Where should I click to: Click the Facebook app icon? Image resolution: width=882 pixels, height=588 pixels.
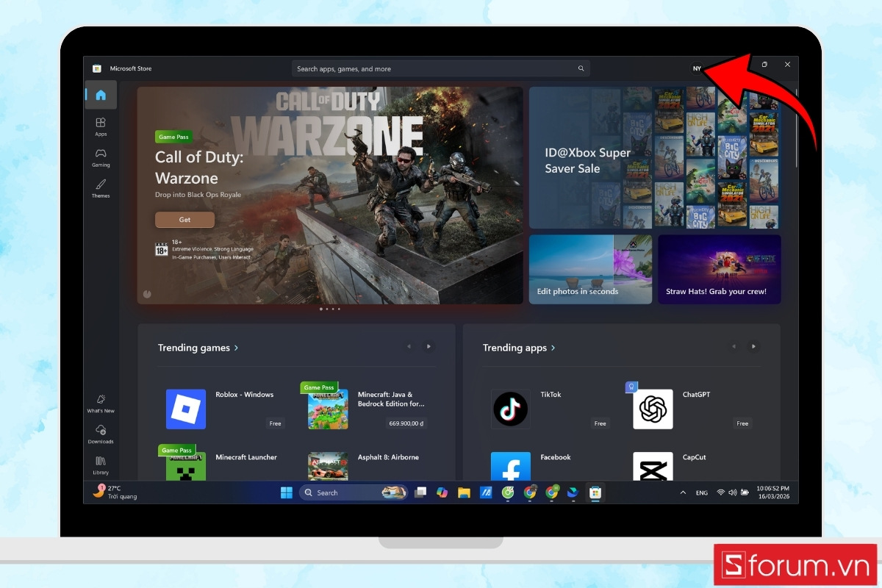point(511,467)
